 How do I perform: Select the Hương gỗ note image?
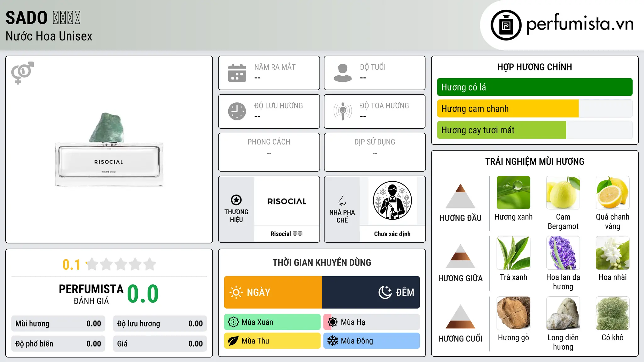514,313
